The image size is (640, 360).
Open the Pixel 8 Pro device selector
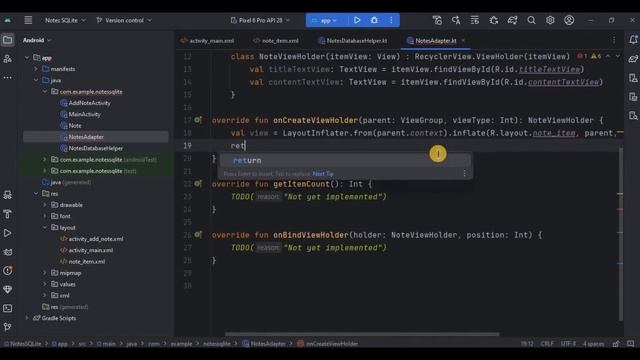pos(260,20)
